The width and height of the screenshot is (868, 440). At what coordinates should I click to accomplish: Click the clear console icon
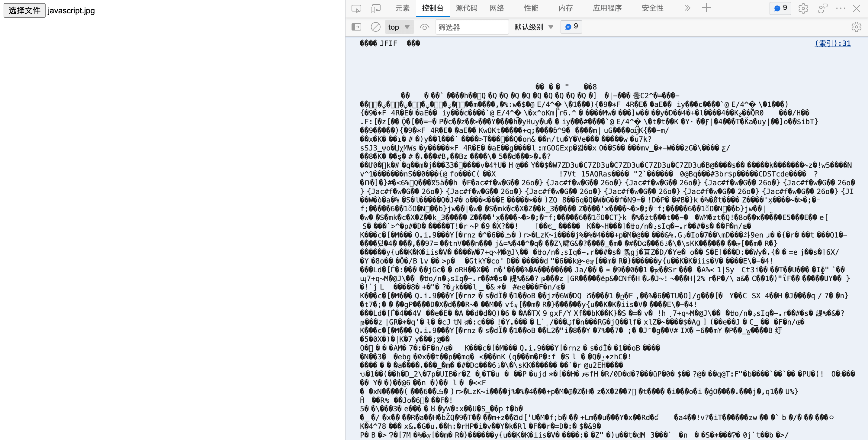point(375,27)
